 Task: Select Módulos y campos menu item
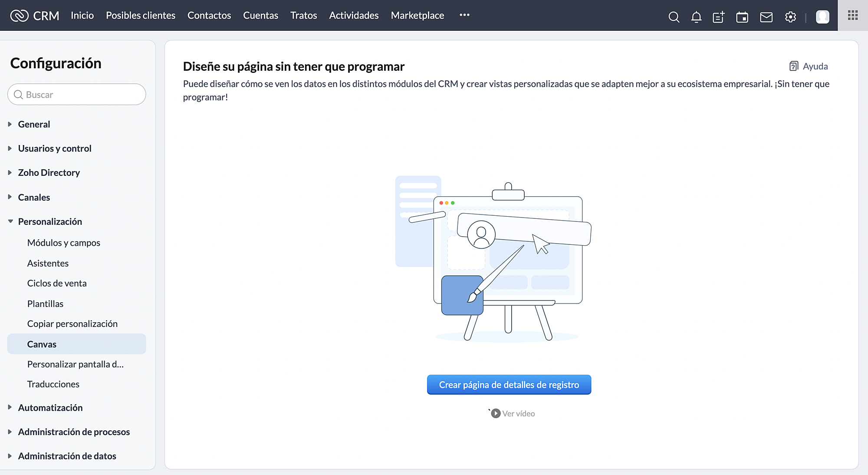(x=64, y=242)
